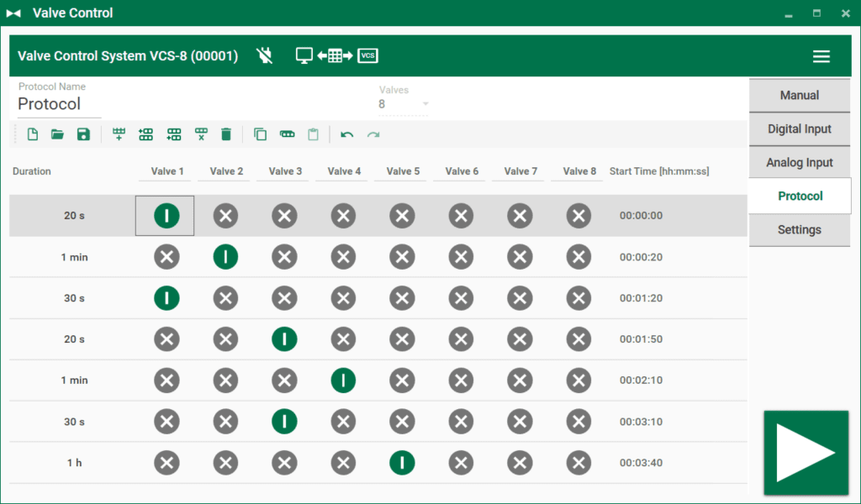Open a saved protocol
This screenshot has width=861, height=504.
point(57,134)
